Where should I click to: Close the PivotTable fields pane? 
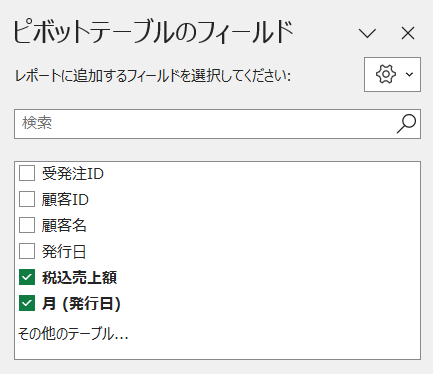point(408,33)
